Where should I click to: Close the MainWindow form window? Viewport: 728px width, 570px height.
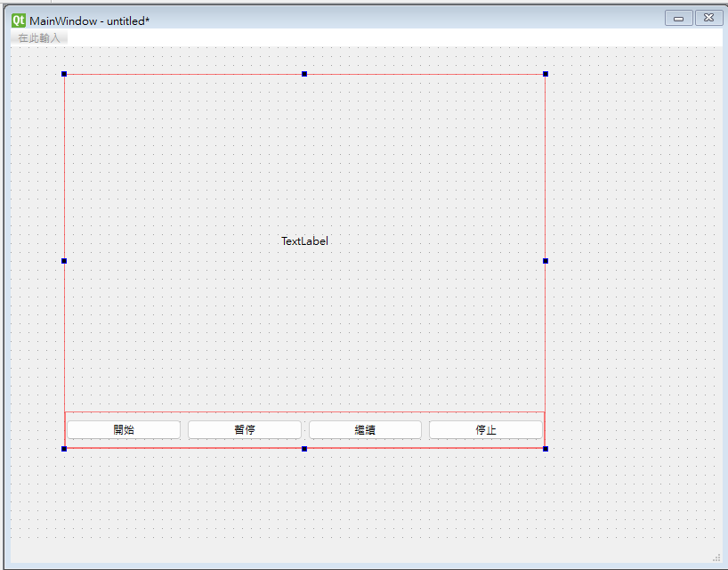(x=708, y=18)
